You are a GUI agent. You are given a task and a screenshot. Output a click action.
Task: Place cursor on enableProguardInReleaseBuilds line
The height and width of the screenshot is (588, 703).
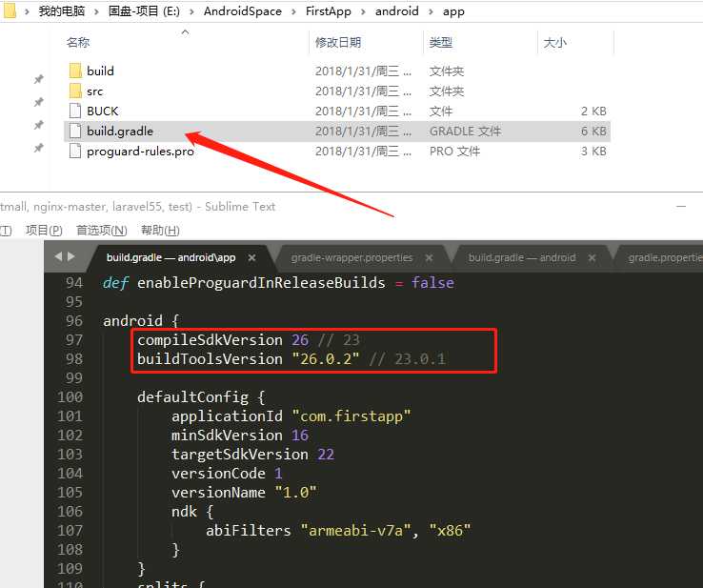click(x=278, y=283)
